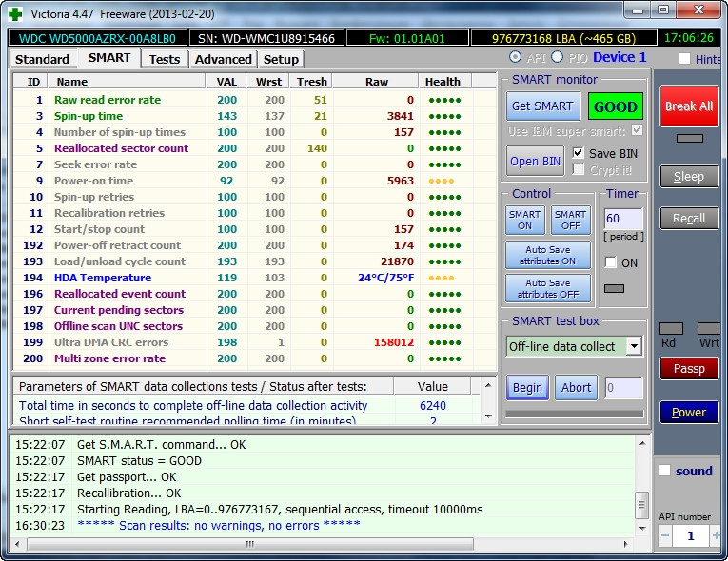
Task: Click the Get SMART button
Action: point(541,106)
